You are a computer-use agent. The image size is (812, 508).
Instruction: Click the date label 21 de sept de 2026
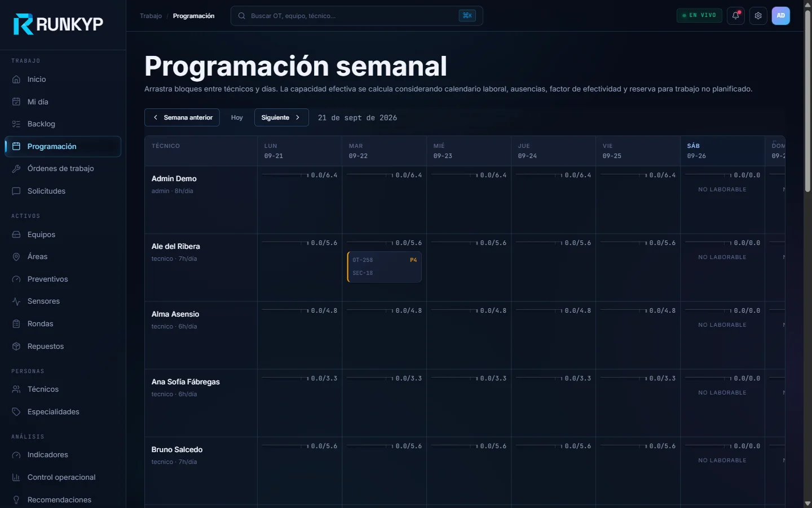[358, 118]
